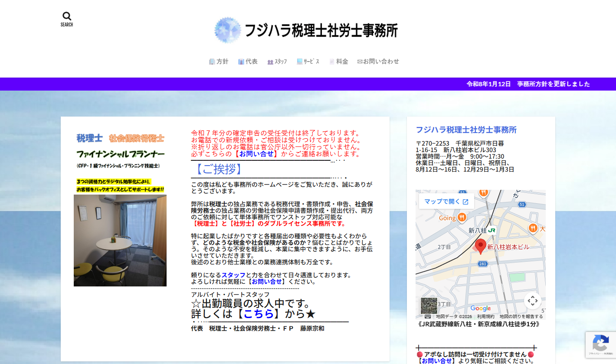
Task: Open the 方針 navigation menu item
Action: pos(219,61)
